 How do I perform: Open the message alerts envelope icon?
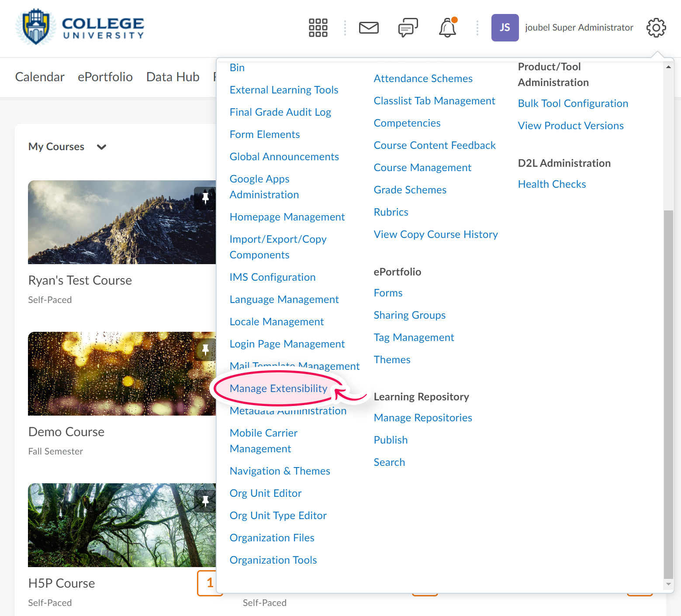(369, 28)
